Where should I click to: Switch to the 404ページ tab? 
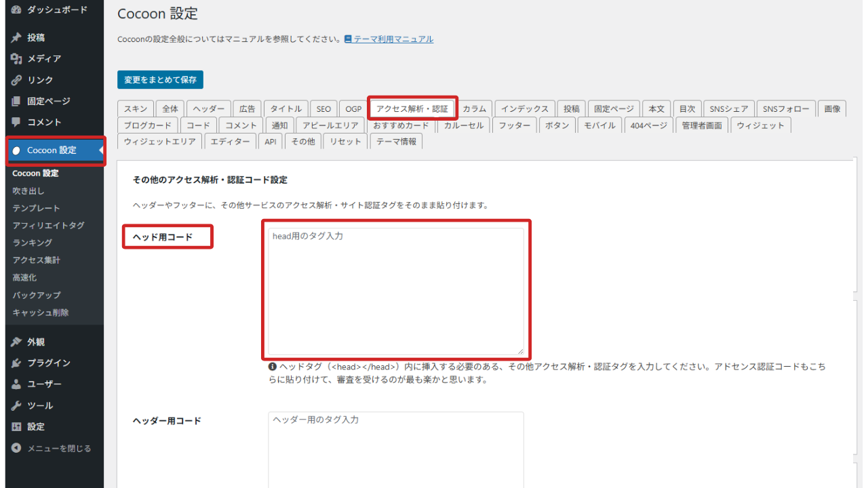point(649,125)
